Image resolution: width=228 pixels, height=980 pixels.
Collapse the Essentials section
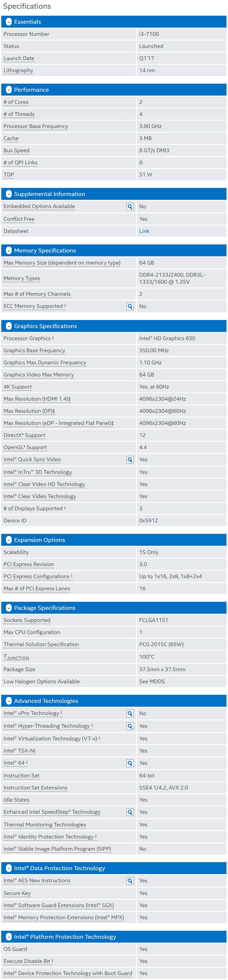click(9, 22)
